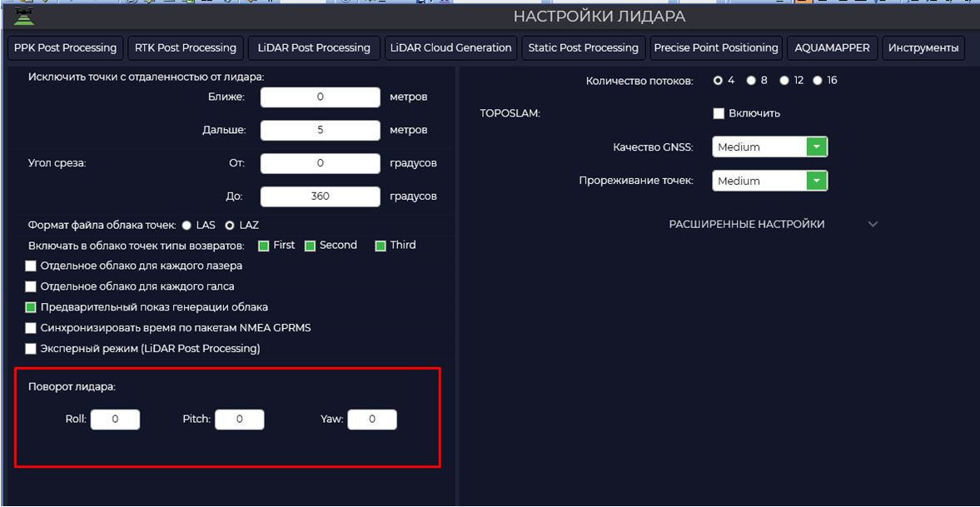Select the LAZ file format option

[229, 225]
